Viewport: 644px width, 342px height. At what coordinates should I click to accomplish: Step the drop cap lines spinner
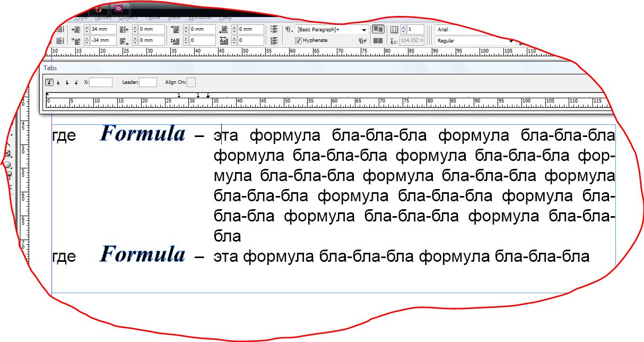pos(186,40)
